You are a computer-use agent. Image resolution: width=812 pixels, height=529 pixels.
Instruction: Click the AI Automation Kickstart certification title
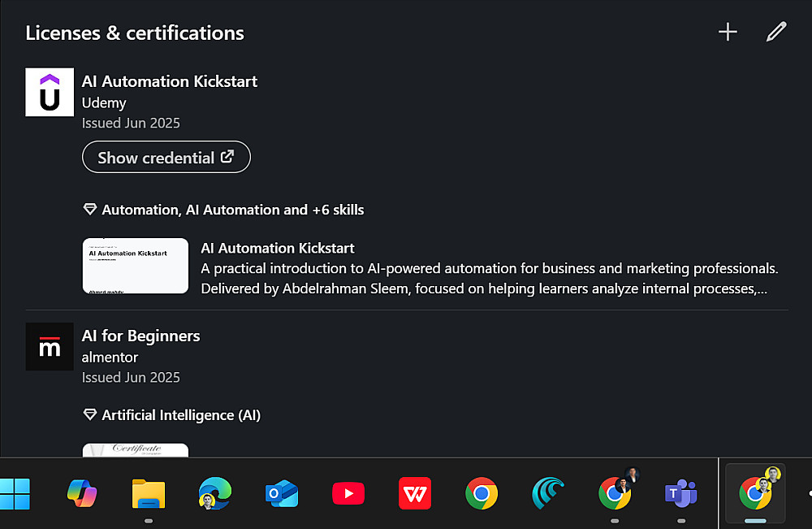(x=170, y=81)
